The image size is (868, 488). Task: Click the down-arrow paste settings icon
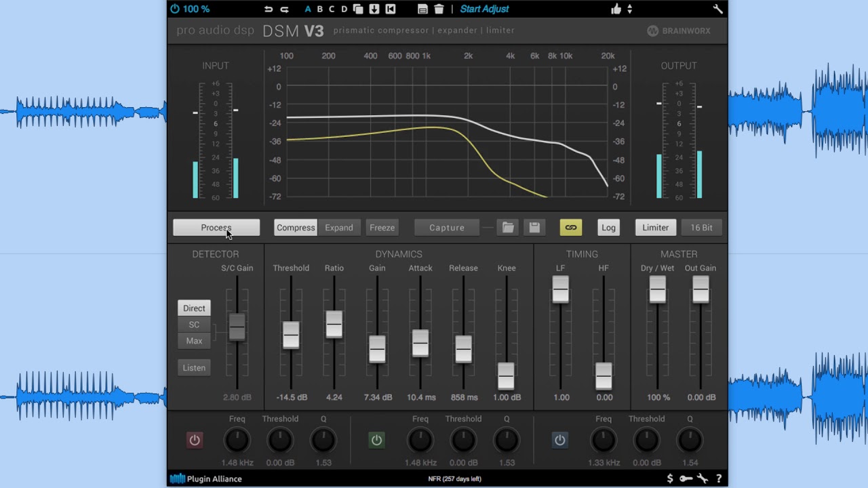[x=374, y=9]
